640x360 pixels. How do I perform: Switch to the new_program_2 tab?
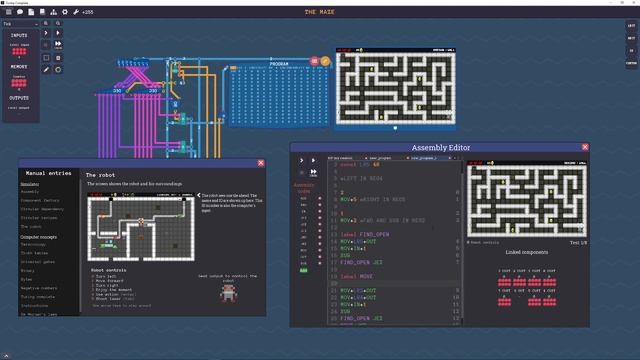click(424, 158)
